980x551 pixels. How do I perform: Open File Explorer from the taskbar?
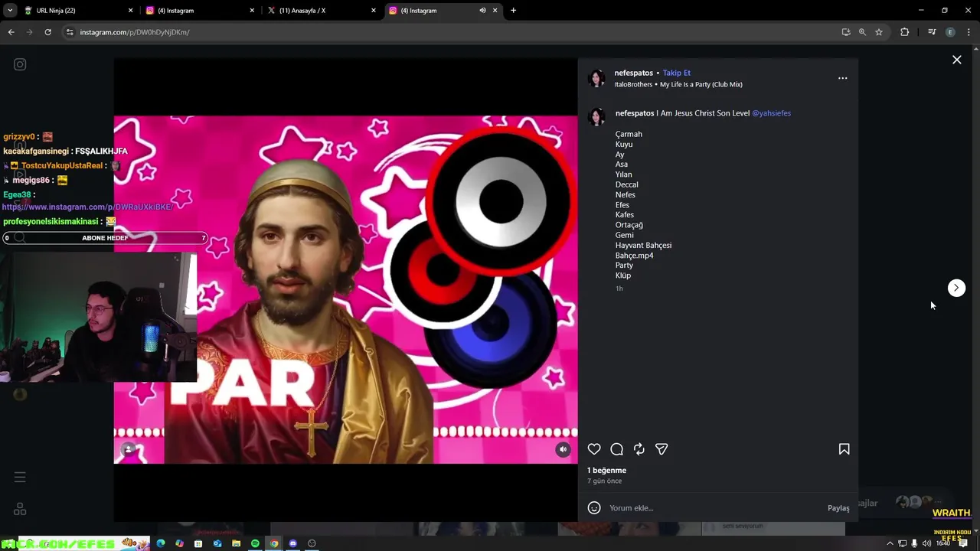[236, 543]
